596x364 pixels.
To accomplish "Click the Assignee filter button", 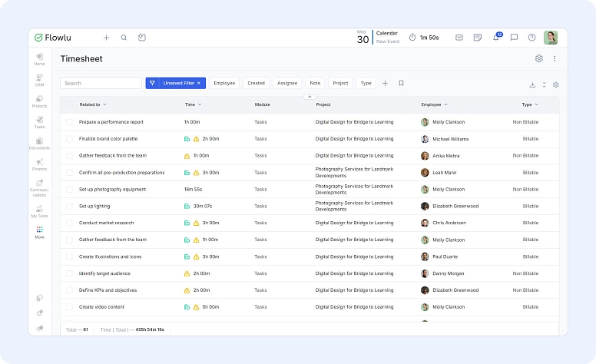I will (x=287, y=83).
